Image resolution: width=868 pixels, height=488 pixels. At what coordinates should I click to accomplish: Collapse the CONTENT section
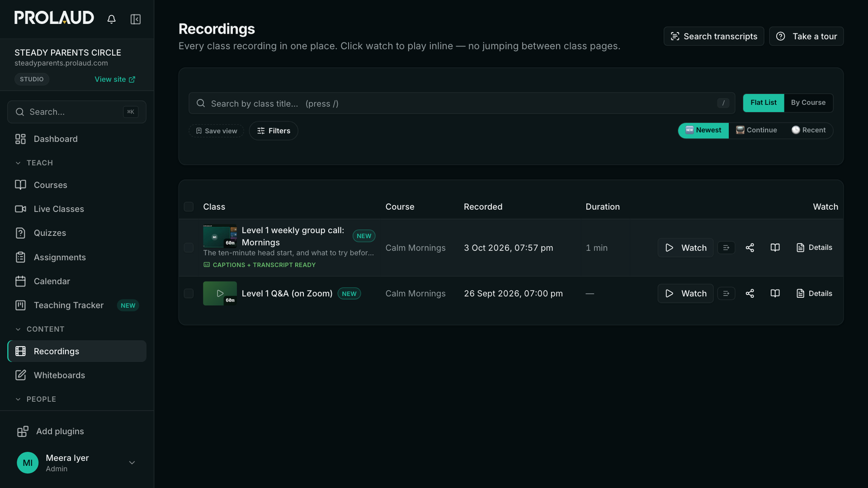39,329
